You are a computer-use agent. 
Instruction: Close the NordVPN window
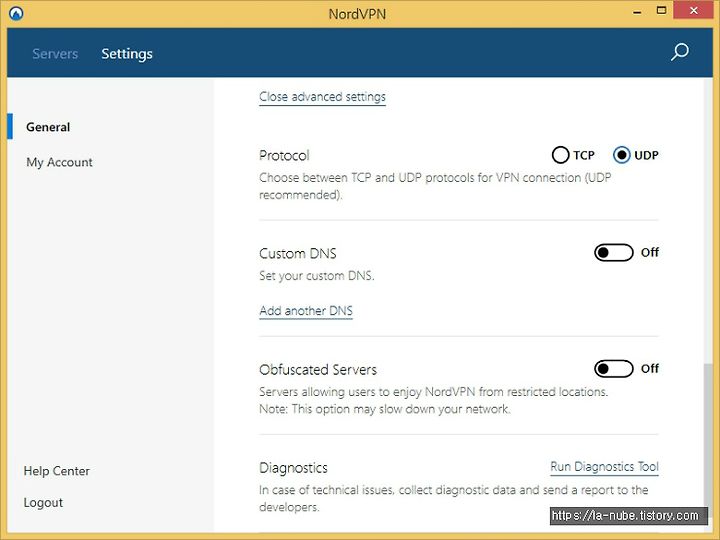click(693, 10)
